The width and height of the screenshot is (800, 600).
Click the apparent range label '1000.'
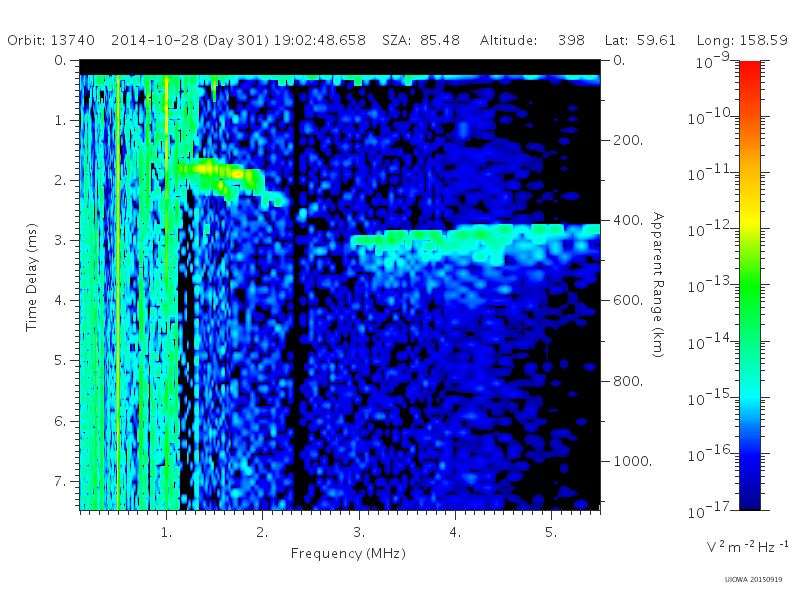633,461
